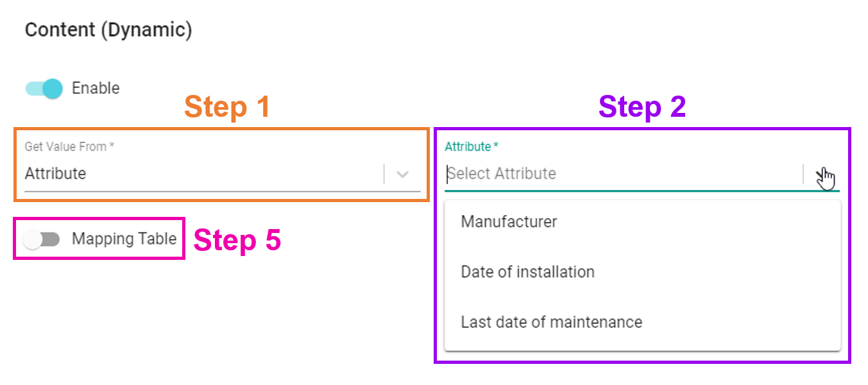Click the chevron arrow in Get Value From
The width and height of the screenshot is (868, 385).
coord(402,175)
